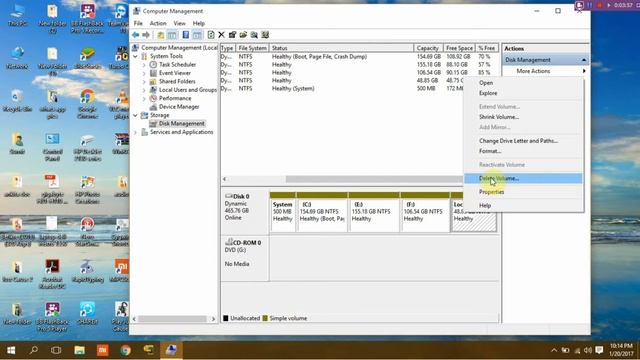
Task: Expand the Shared Folders node
Action: tap(144, 82)
